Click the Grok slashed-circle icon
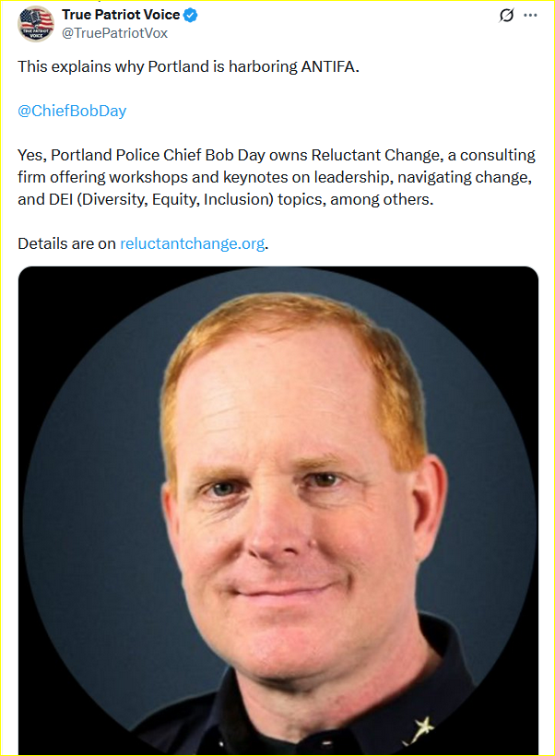The height and width of the screenshot is (756, 555). tap(505, 16)
